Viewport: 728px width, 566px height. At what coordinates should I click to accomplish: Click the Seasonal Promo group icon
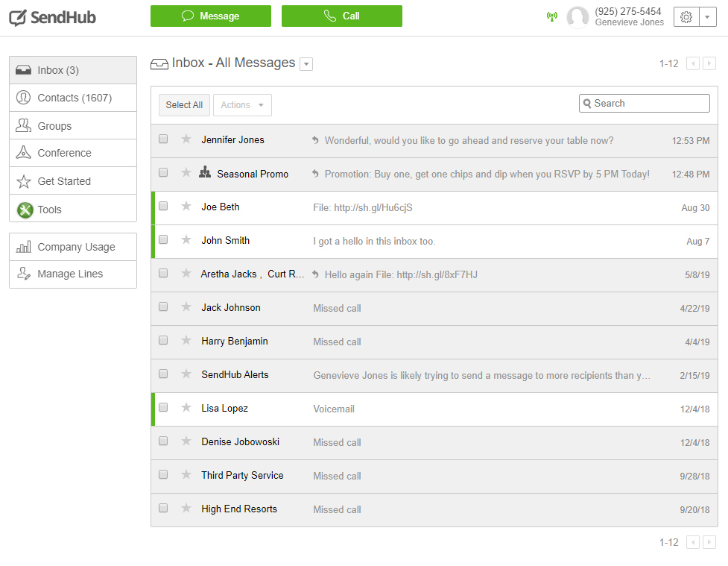206,173
